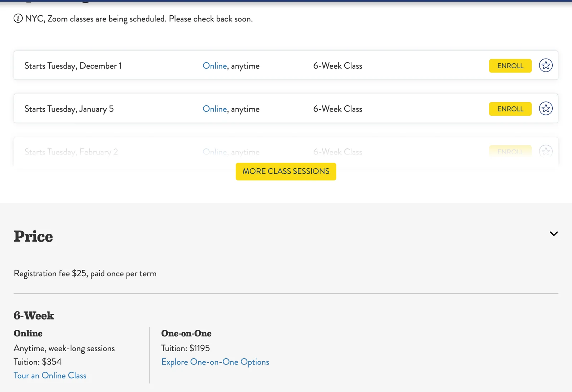572x392 pixels.
Task: Favorite the December 1 class with star icon
Action: tap(546, 65)
